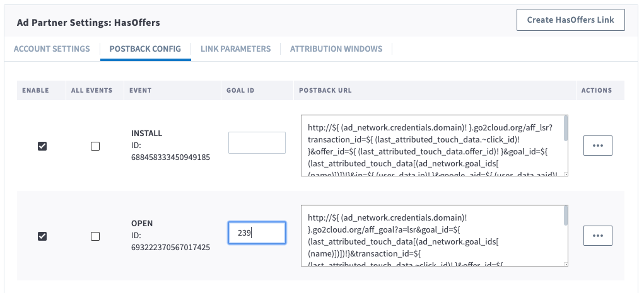Switch to the Account Settings tab
This screenshot has height=293, width=644.
point(52,49)
